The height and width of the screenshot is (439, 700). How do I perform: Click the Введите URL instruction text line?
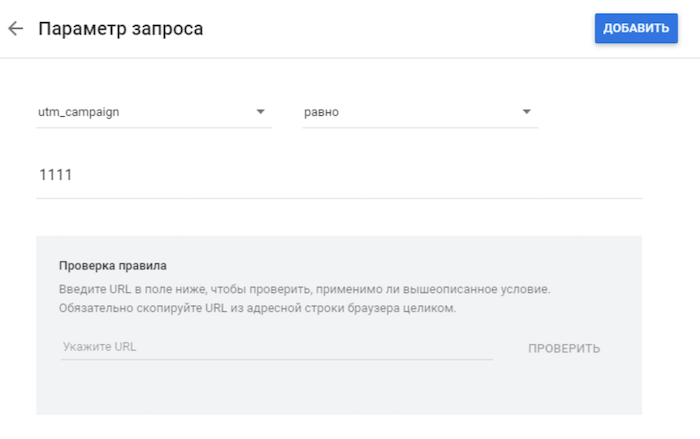click(304, 289)
